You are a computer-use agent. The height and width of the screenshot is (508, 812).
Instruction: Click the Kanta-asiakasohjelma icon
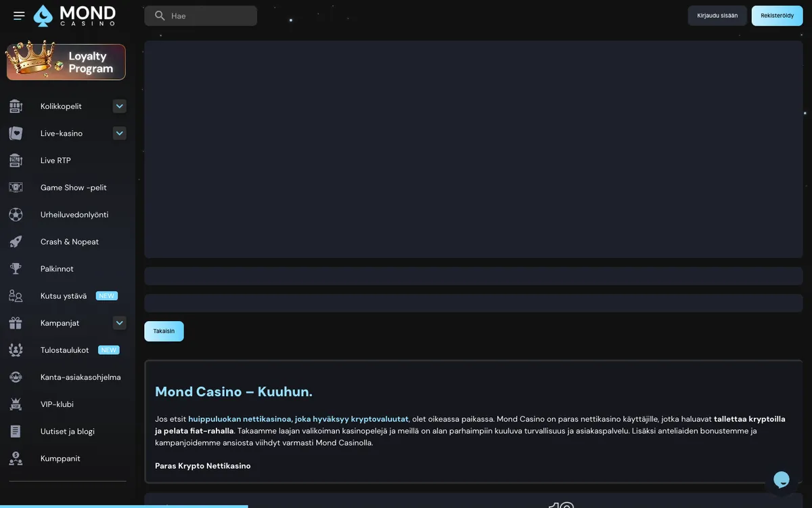[16, 377]
